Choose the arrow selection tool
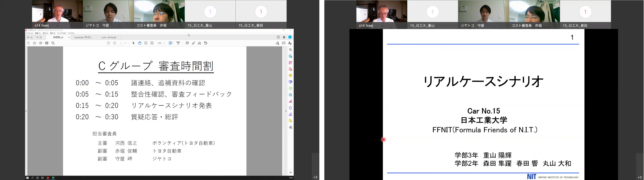Viewport: 644px width, 180px height. coord(134,43)
